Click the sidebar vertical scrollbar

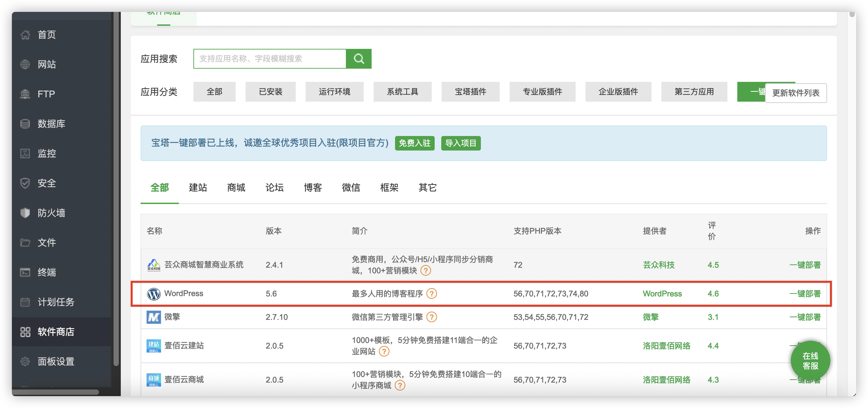point(116,189)
